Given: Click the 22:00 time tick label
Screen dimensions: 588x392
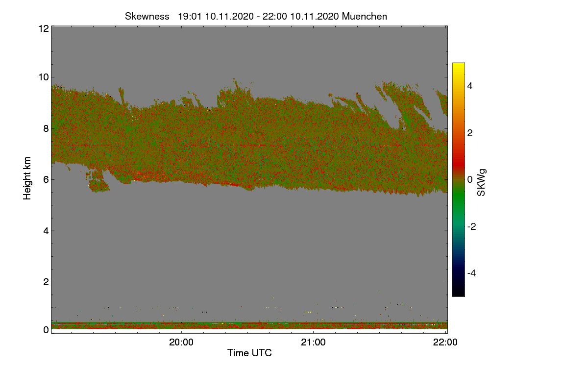Looking at the screenshot, I should point(445,343).
